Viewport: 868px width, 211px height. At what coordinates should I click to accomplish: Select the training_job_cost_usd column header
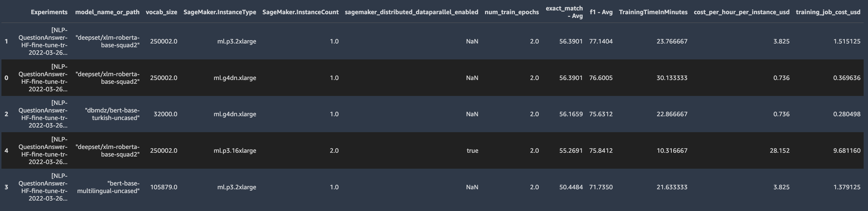[x=828, y=12]
